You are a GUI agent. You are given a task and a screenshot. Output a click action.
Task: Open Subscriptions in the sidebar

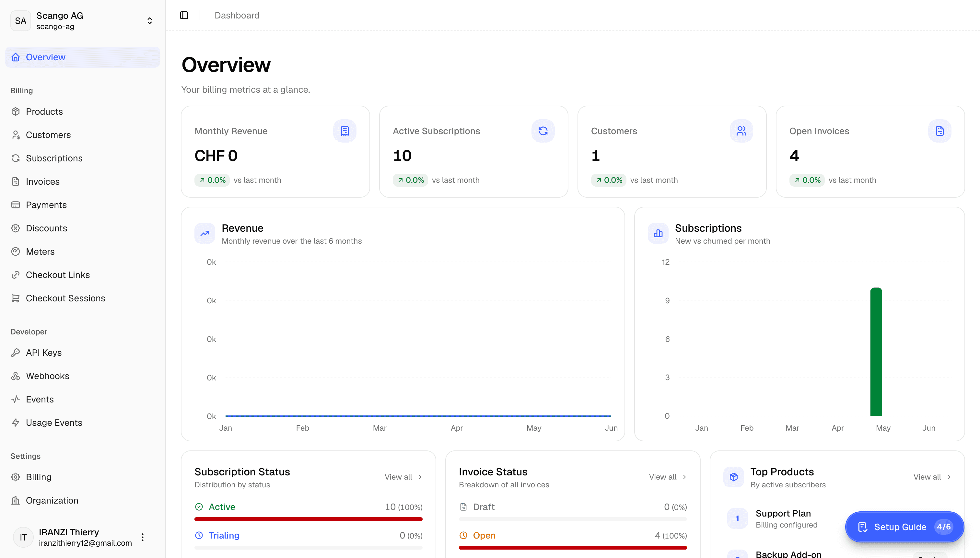(83, 158)
